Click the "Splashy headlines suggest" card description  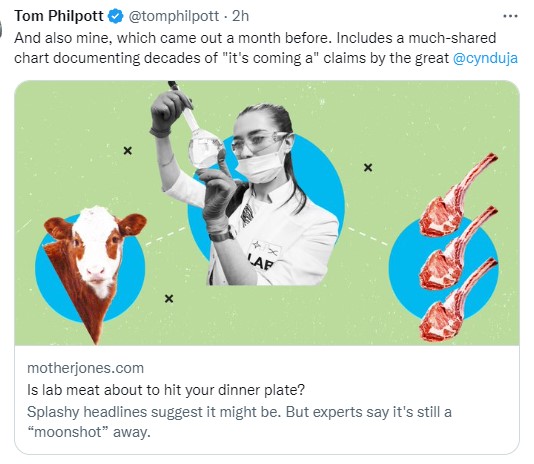pos(239,422)
